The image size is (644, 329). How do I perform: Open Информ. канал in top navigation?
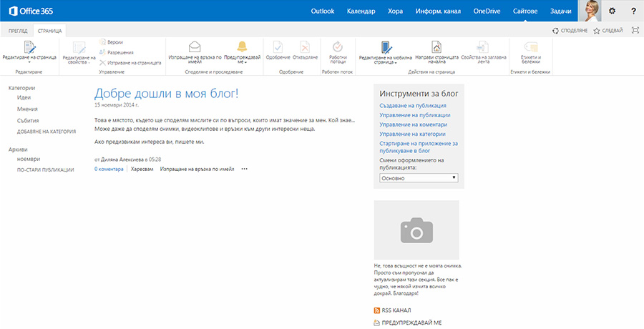pos(438,11)
